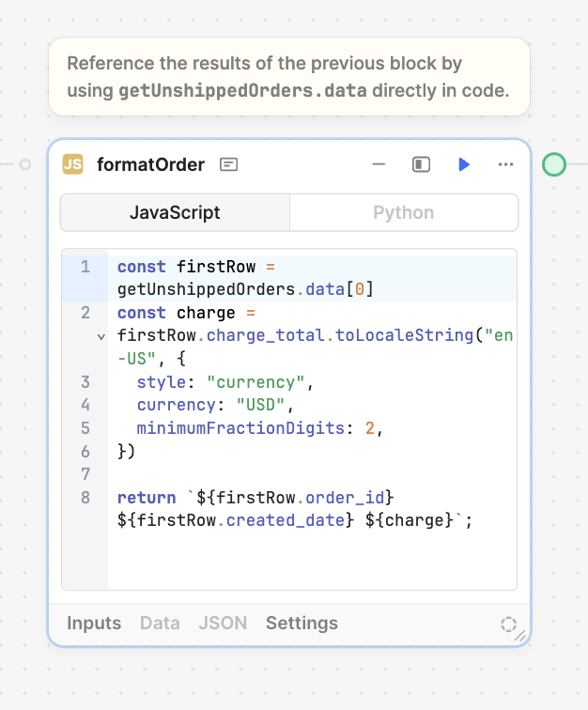The image size is (588, 710).
Task: Switch language to Python
Action: pyautogui.click(x=403, y=212)
